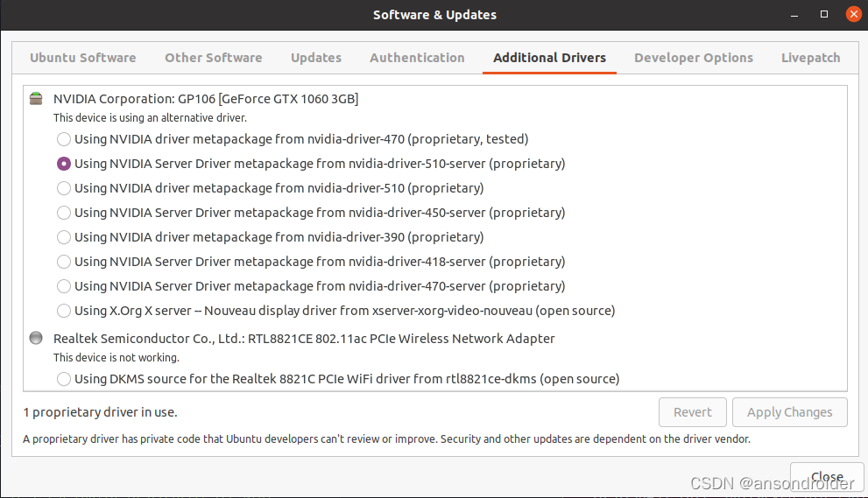Switch to the Developer Options tab

click(694, 58)
